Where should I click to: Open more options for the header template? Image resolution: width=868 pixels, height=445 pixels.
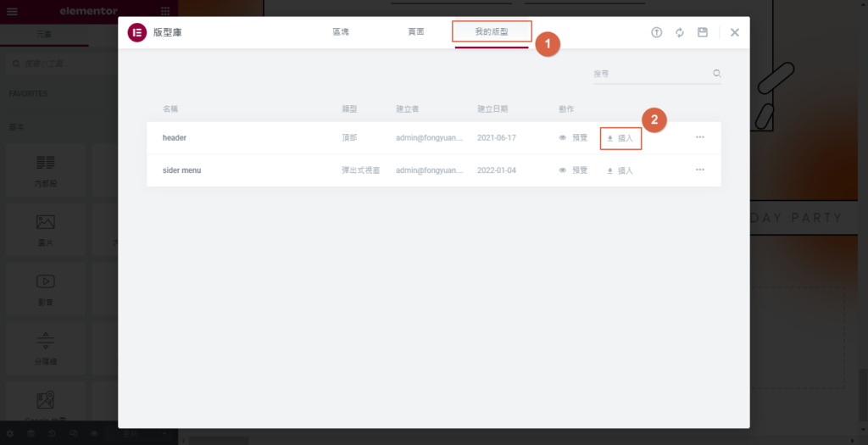(x=700, y=137)
